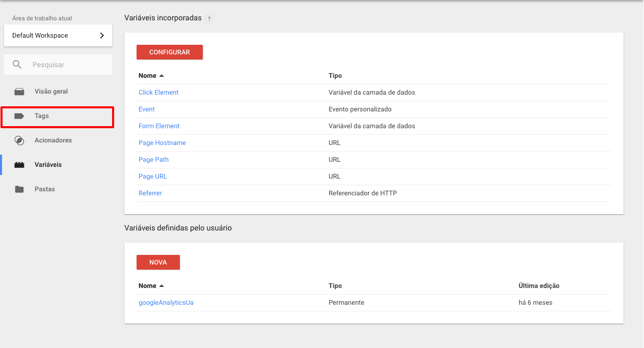Click the CONFIGURAR button
644x348 pixels.
pyautogui.click(x=169, y=52)
